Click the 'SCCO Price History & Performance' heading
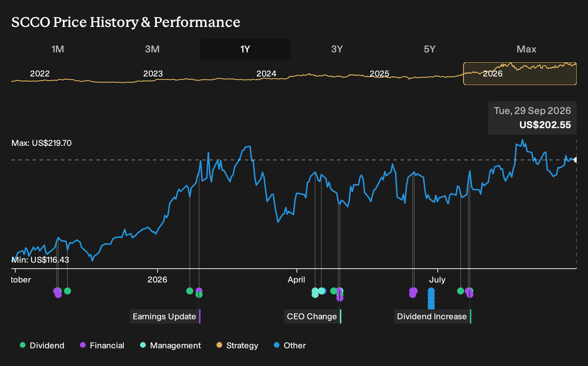 (x=126, y=22)
